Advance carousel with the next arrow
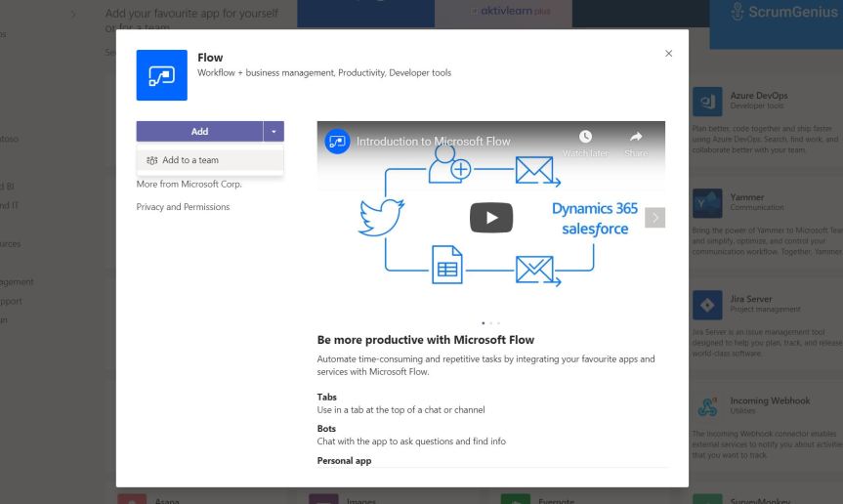 point(655,218)
